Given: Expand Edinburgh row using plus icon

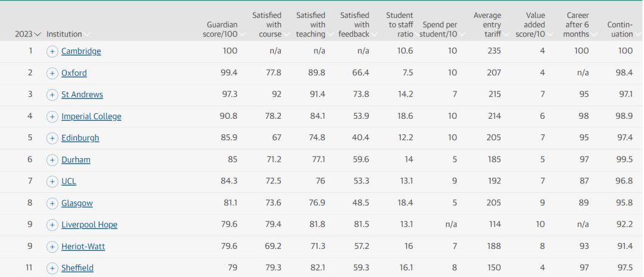Looking at the screenshot, I should [52, 138].
